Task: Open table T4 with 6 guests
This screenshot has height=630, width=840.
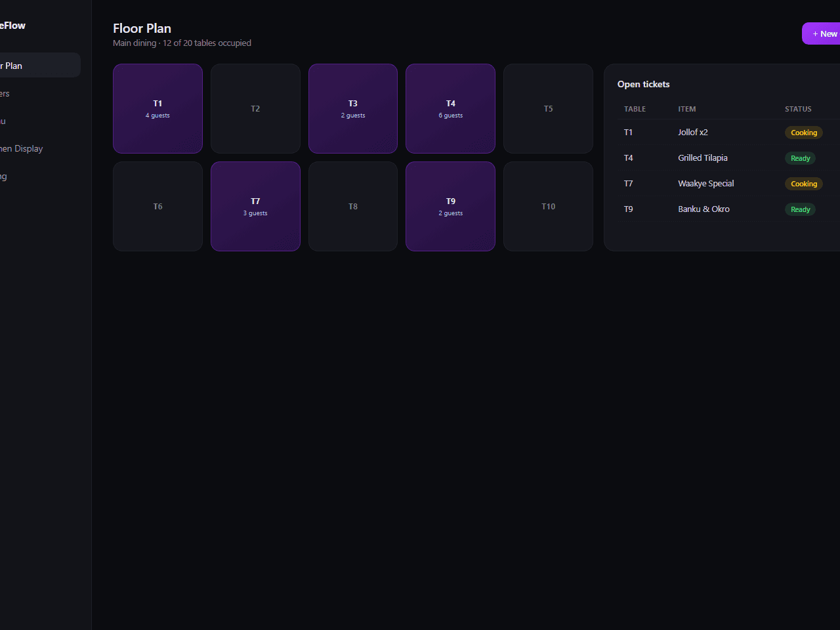Action: (x=450, y=108)
